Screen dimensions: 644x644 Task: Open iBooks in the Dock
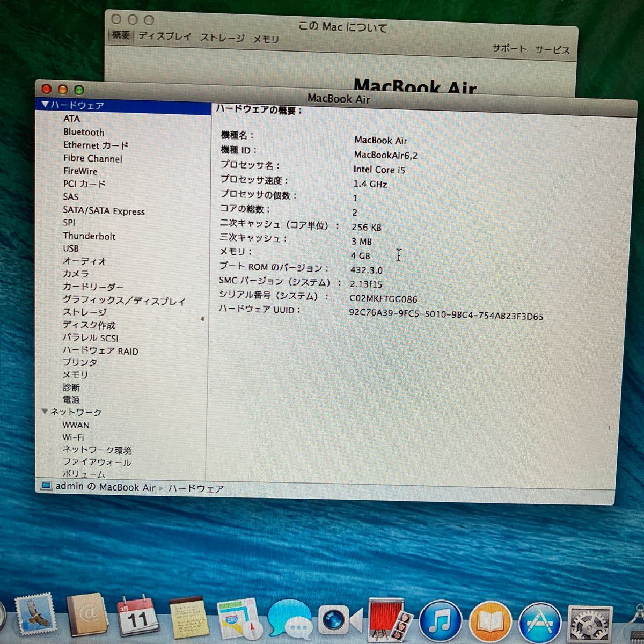(491, 623)
